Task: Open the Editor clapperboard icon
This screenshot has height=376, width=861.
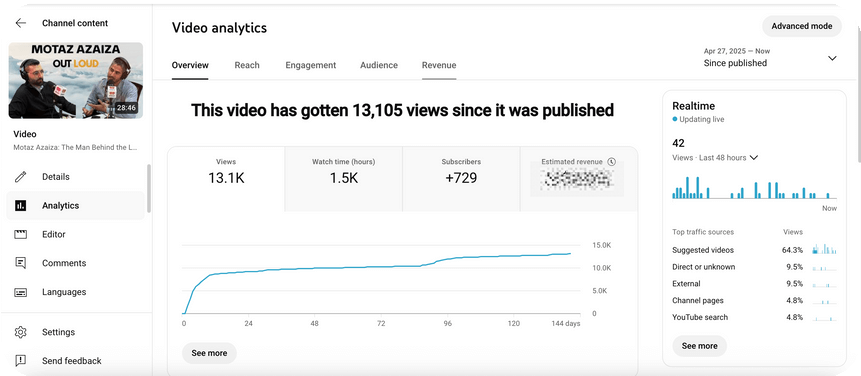Action: click(20, 234)
